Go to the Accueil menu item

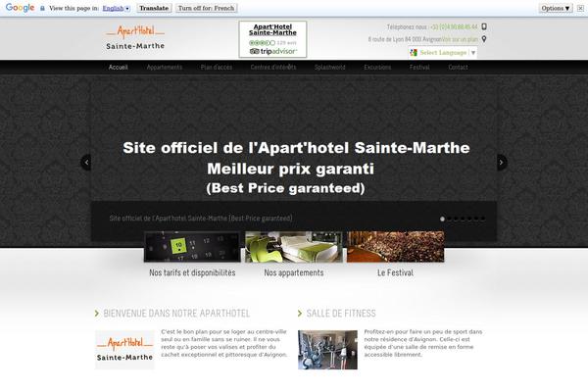tap(119, 68)
